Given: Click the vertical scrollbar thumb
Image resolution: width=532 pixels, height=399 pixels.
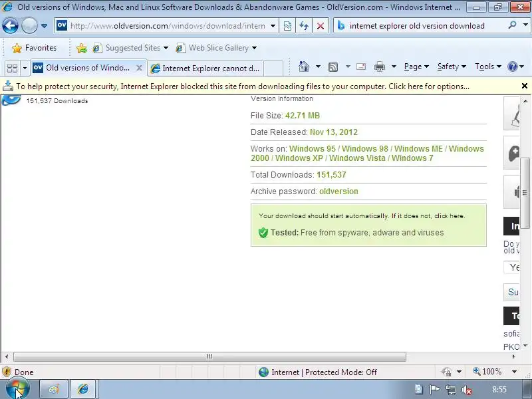Looking at the screenshot, I should pyautogui.click(x=525, y=192).
